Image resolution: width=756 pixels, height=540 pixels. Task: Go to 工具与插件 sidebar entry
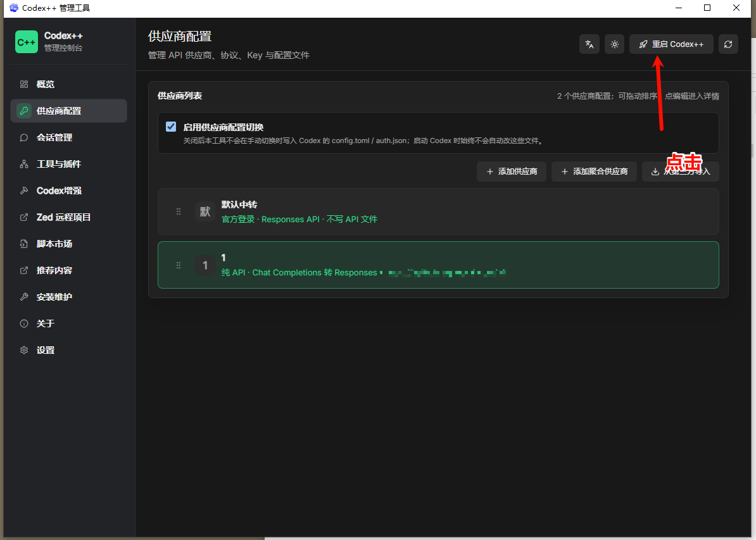click(x=68, y=164)
